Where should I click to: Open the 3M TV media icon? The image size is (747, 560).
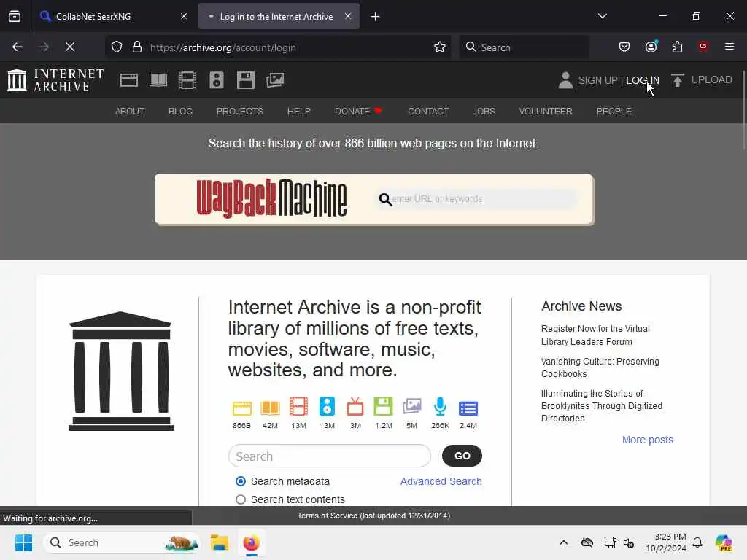tap(355, 407)
